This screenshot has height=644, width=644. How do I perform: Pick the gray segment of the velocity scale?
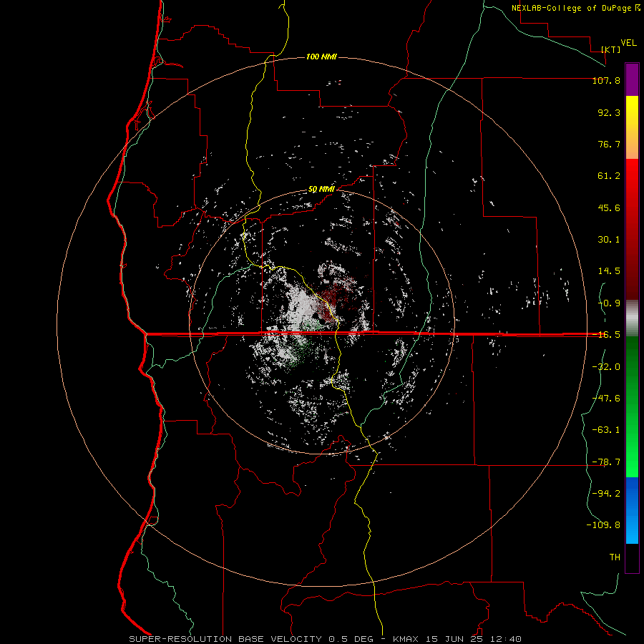tap(632, 318)
